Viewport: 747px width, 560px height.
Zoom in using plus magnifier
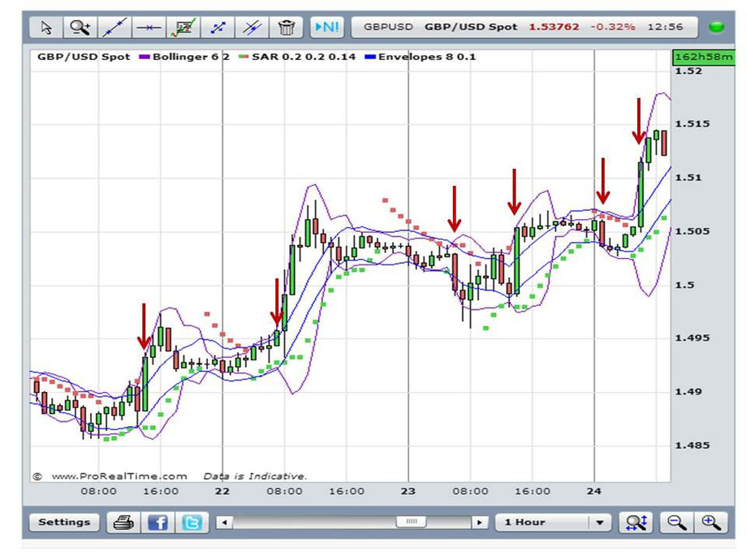point(710,523)
